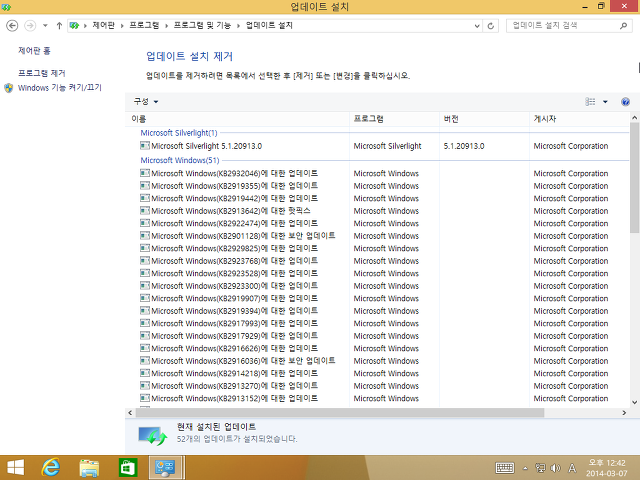Select the KB2901128 security update row
Screen dimensions: 640x480
377,236
